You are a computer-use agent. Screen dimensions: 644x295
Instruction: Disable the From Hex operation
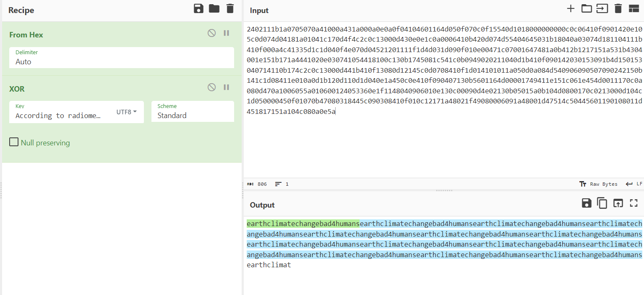212,33
